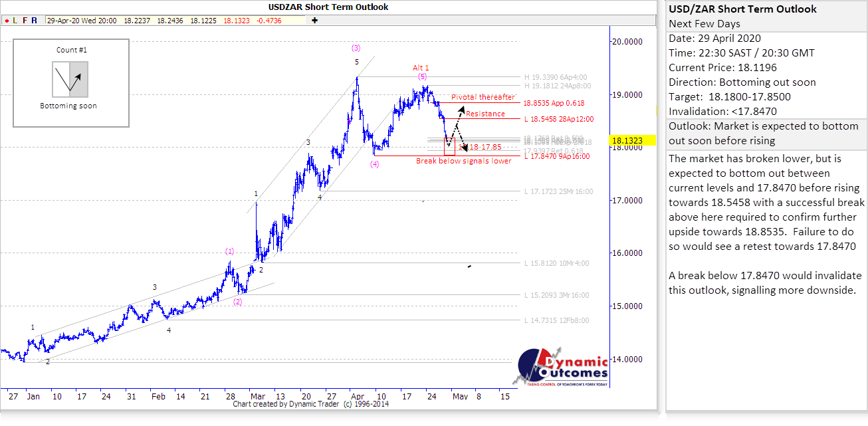Click the Bottoming soon caption in count box
Viewport: 868px width, 426px height.
[x=68, y=106]
